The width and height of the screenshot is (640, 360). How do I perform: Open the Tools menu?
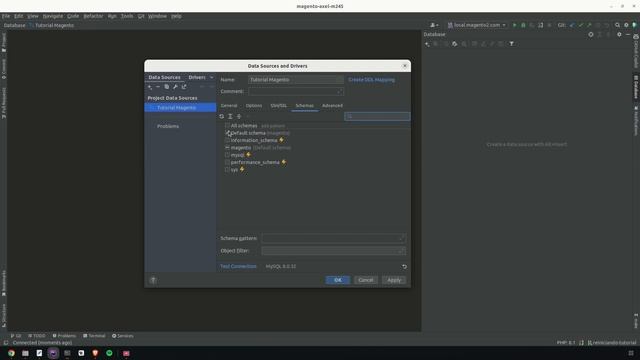tap(127, 16)
